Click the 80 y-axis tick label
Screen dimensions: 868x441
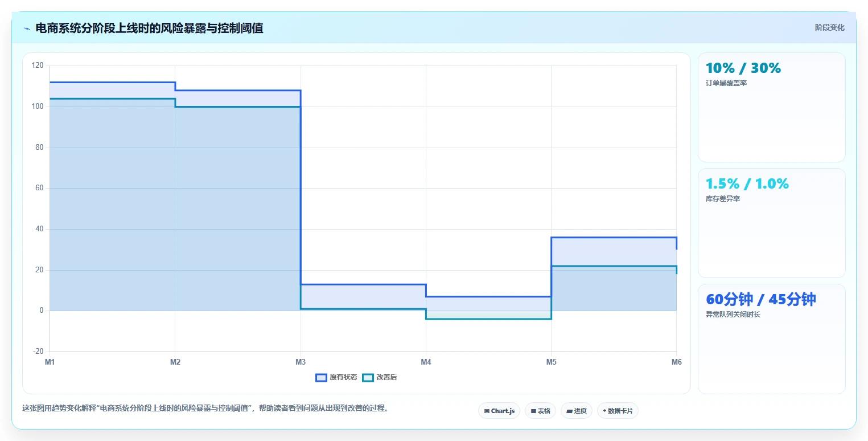click(x=39, y=148)
